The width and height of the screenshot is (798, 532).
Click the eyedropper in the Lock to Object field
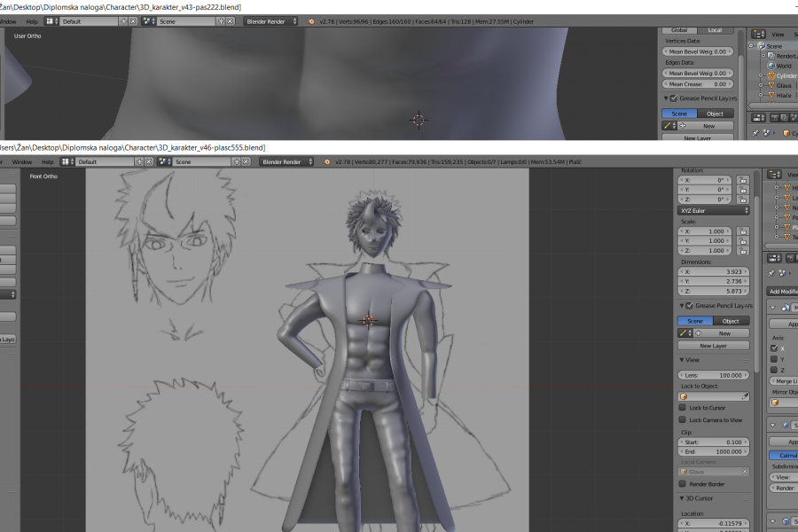(x=745, y=396)
